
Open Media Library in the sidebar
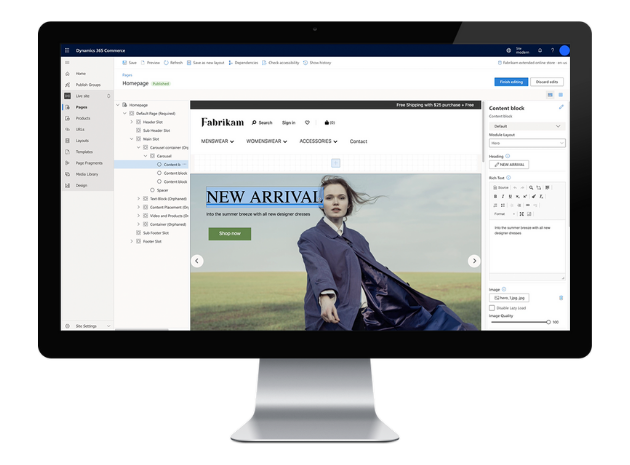tap(88, 174)
